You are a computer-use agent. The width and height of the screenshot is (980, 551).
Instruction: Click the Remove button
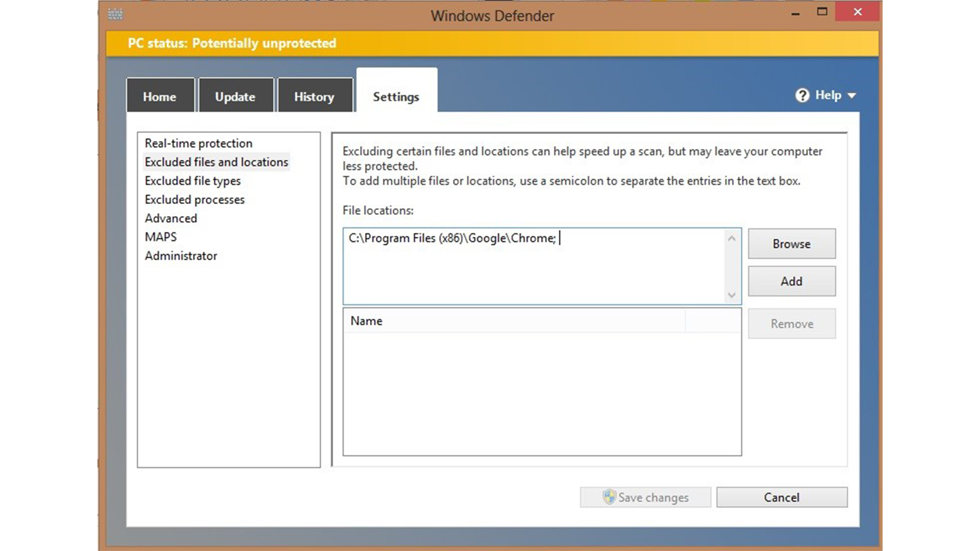[791, 323]
